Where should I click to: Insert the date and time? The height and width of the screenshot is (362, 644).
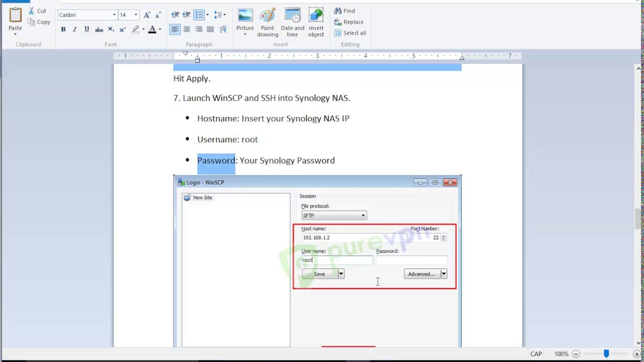(292, 22)
